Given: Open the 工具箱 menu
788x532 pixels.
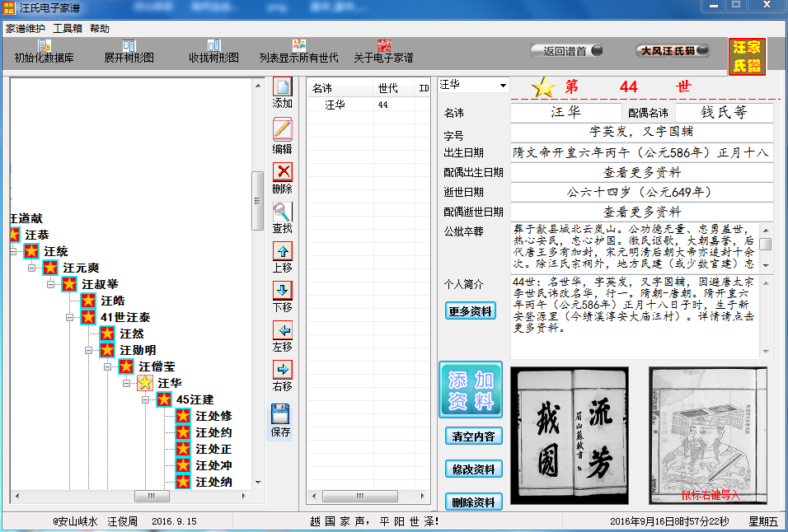Looking at the screenshot, I should [x=68, y=28].
